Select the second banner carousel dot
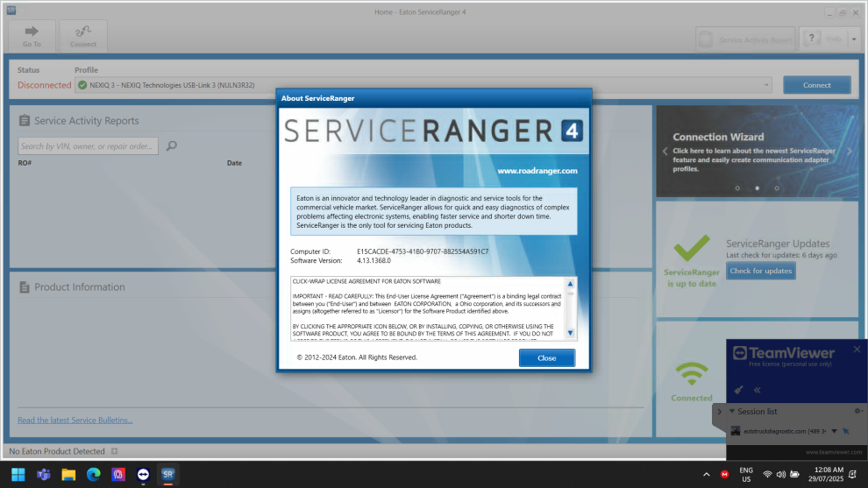Image resolution: width=868 pixels, height=488 pixels. point(758,188)
